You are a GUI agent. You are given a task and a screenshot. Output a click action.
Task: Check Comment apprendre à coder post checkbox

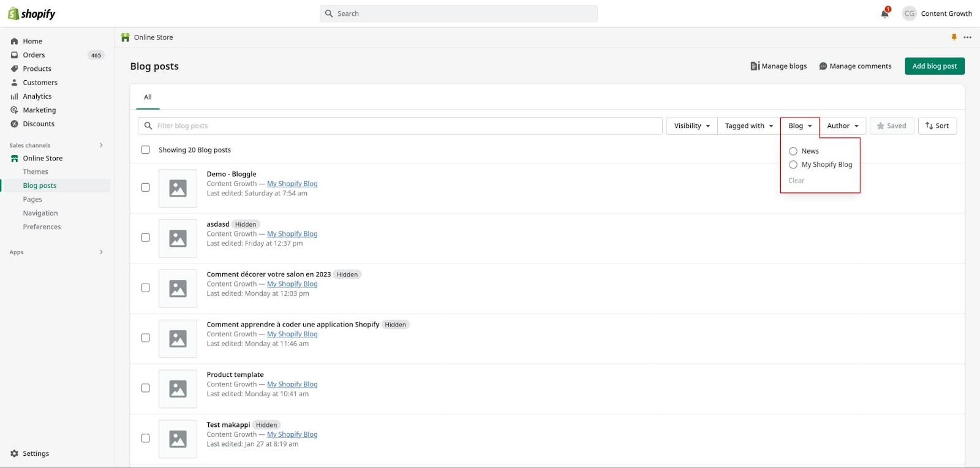click(145, 338)
